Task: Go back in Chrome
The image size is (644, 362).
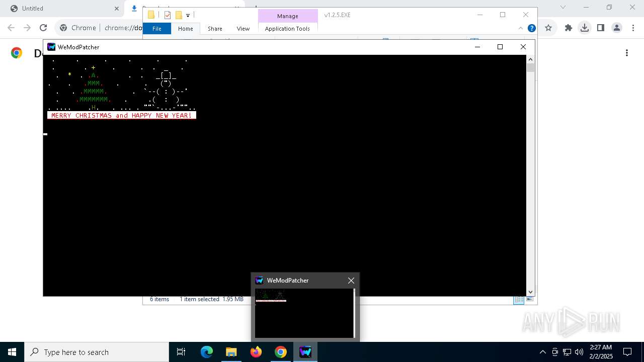Action: pos(11,28)
